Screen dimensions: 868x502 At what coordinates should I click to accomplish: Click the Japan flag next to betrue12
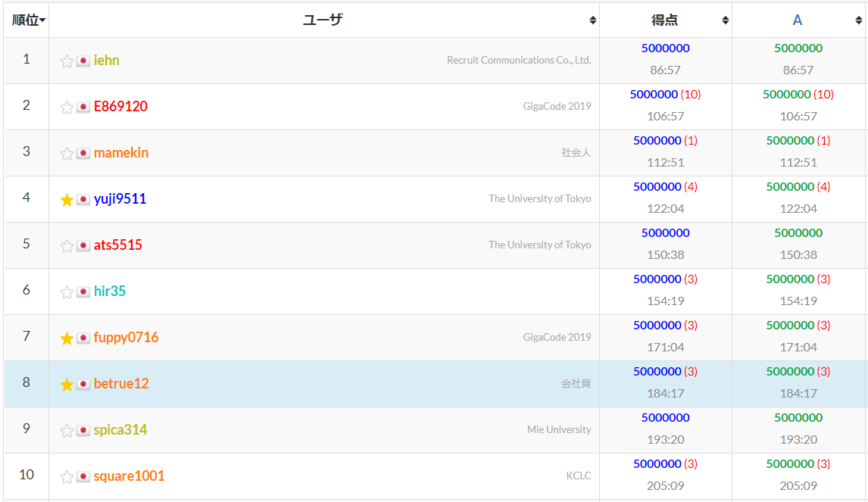point(83,384)
